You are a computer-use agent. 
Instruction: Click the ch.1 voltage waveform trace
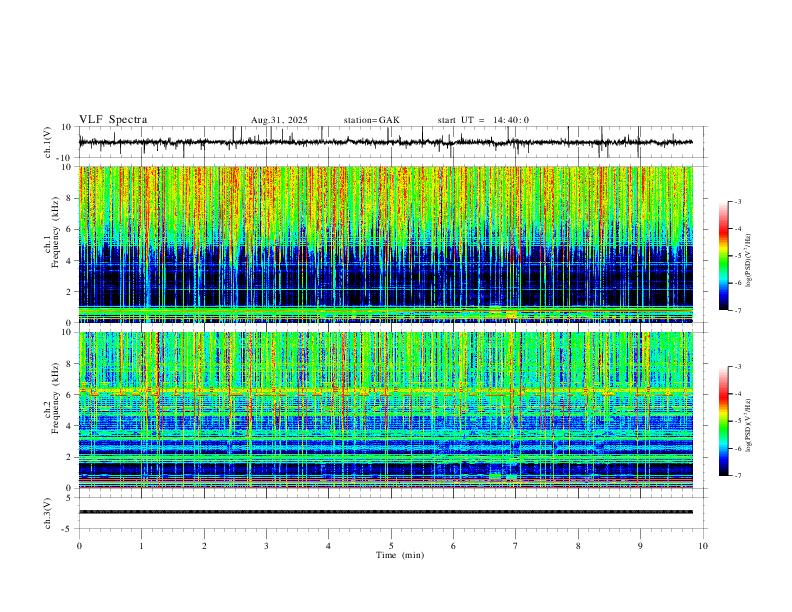386,142
